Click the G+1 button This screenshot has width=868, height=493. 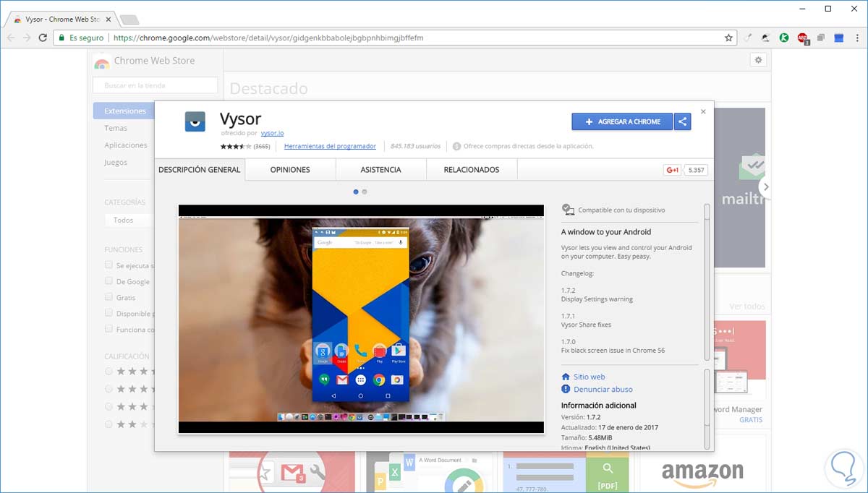[673, 170]
